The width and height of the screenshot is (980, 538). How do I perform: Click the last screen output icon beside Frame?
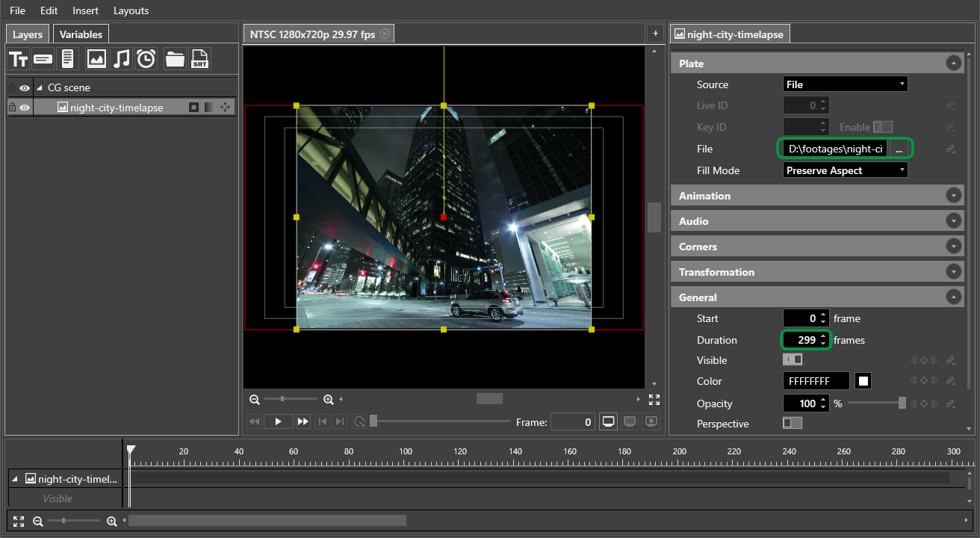pyautogui.click(x=652, y=421)
